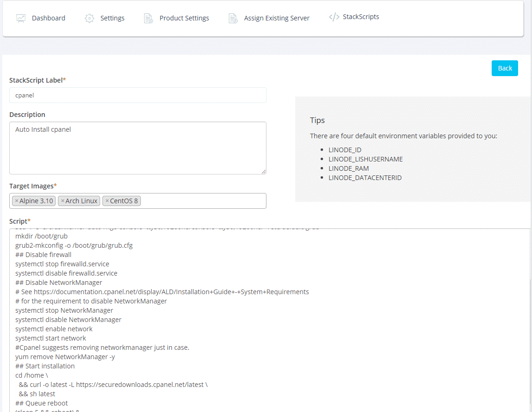The image size is (532, 412).
Task: Click the 'systemctl start network' line
Action: (x=51, y=338)
